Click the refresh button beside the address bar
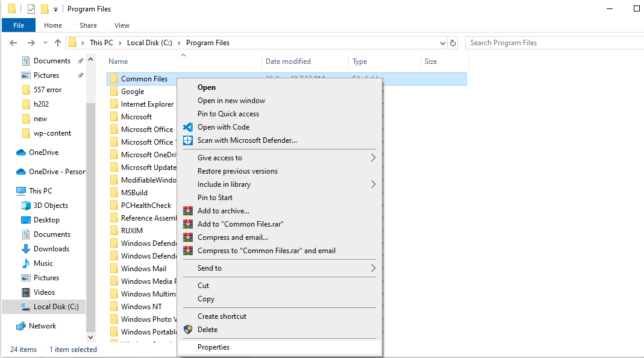Screen dimensions: 644x358 click(x=453, y=43)
